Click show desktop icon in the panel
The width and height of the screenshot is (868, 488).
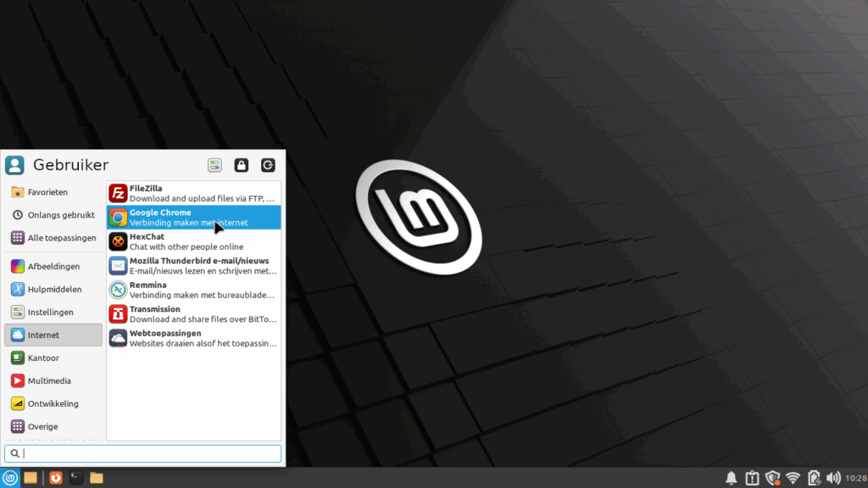[x=31, y=478]
